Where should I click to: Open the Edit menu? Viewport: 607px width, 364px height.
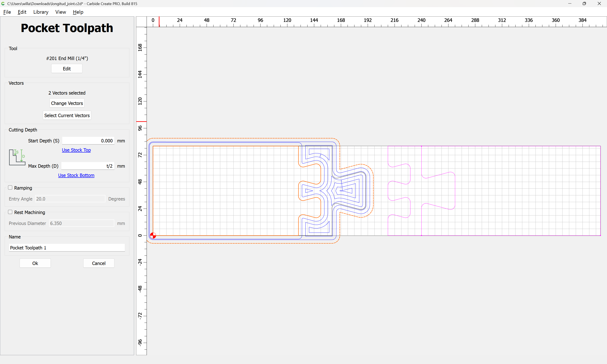(22, 12)
